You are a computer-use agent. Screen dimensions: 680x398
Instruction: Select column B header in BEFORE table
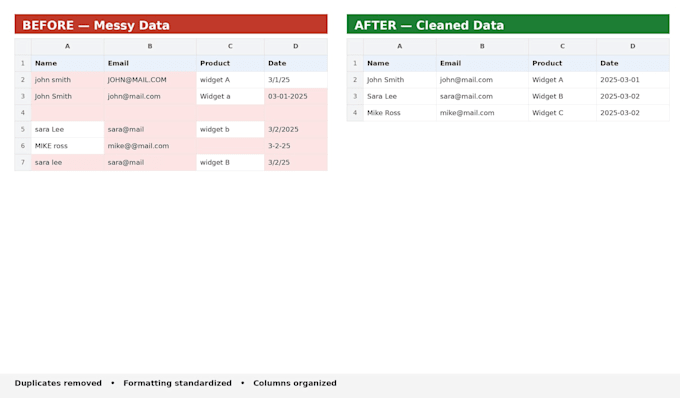coord(150,46)
